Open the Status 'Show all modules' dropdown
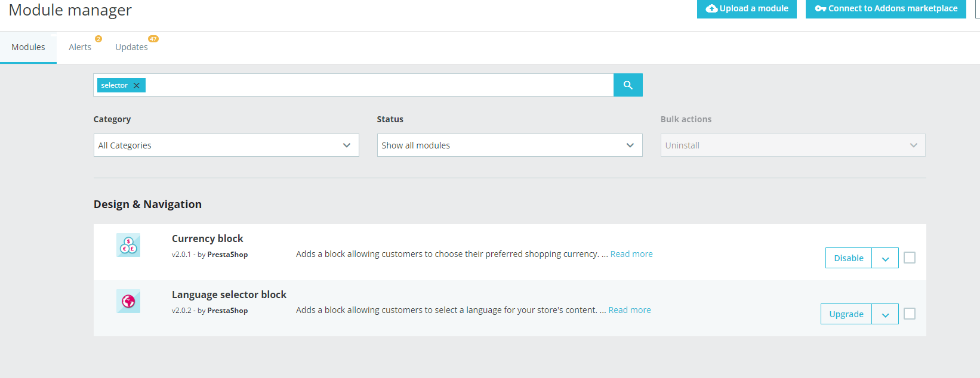Image resolution: width=980 pixels, height=378 pixels. click(x=510, y=145)
